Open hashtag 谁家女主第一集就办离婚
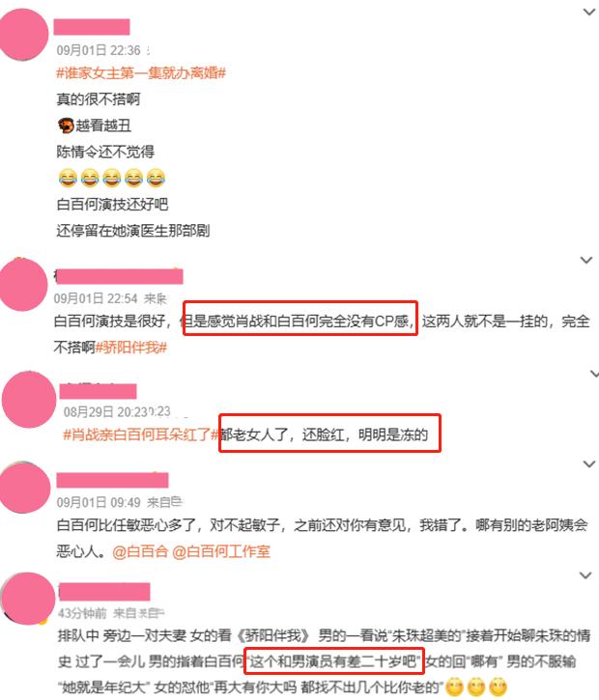Image resolution: width=599 pixels, height=700 pixels. pos(141,72)
